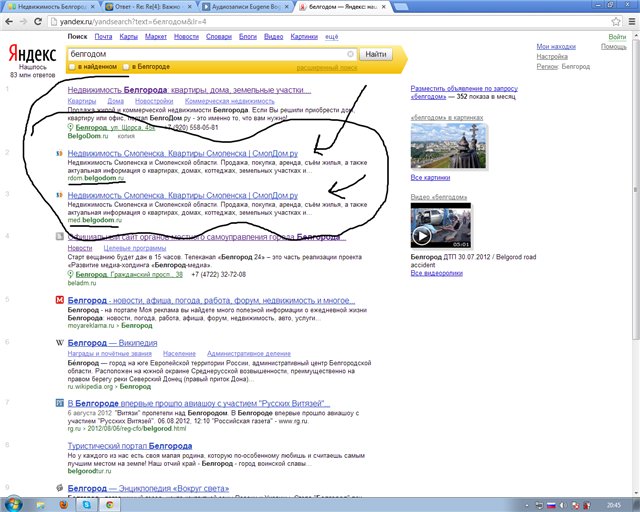
Task: Enable the 'в Белгороде' checkbox
Action: click(125, 67)
